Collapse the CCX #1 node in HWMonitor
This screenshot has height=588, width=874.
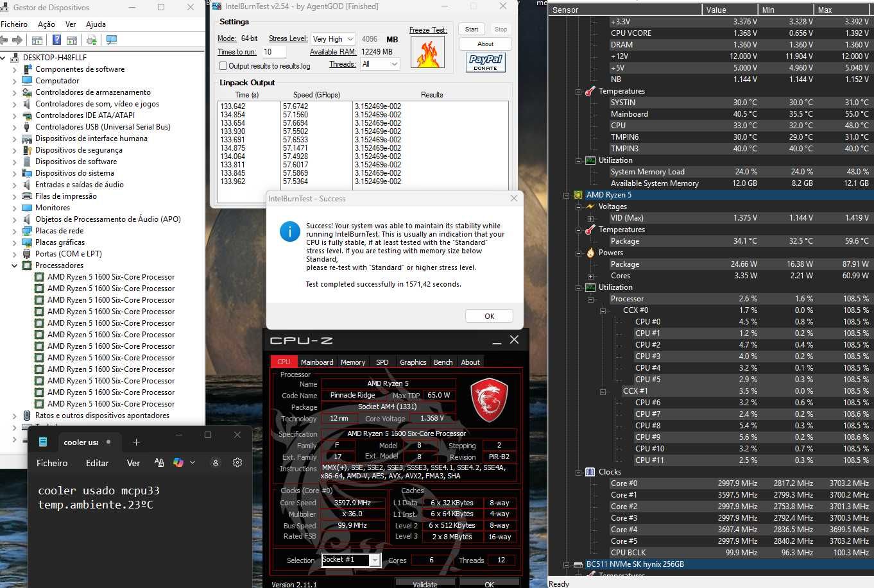603,391
